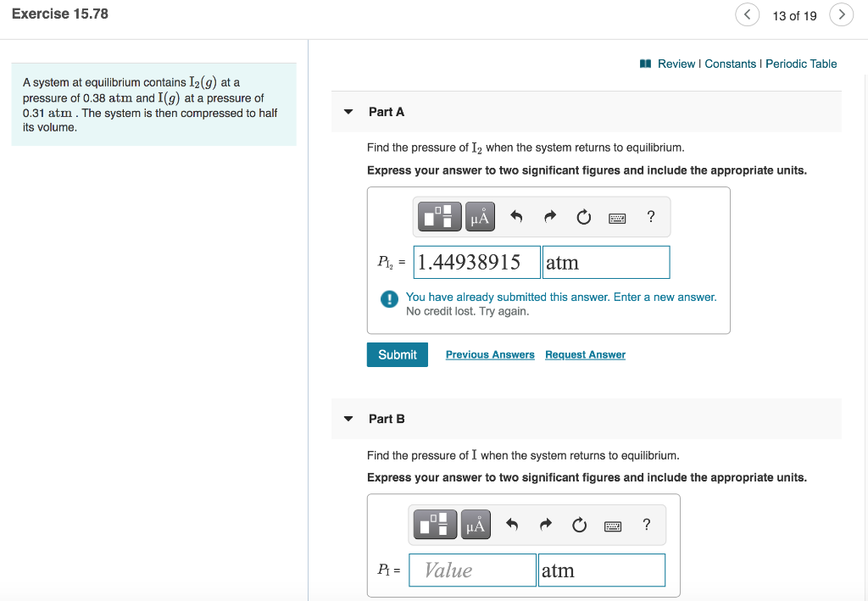Open the Review link

tap(676, 64)
